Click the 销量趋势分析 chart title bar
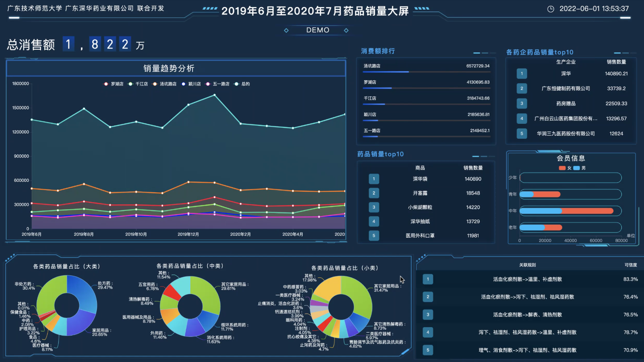The height and width of the screenshot is (362, 644). 176,68
